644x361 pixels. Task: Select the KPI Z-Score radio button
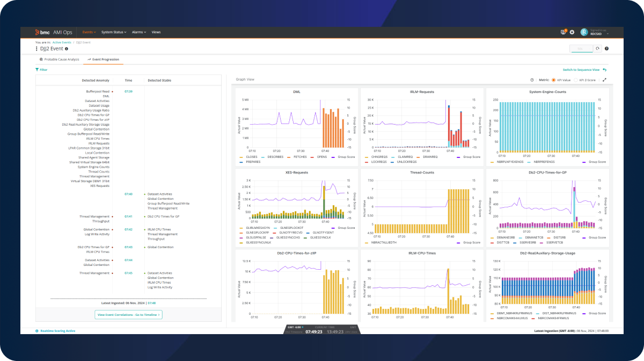point(576,80)
